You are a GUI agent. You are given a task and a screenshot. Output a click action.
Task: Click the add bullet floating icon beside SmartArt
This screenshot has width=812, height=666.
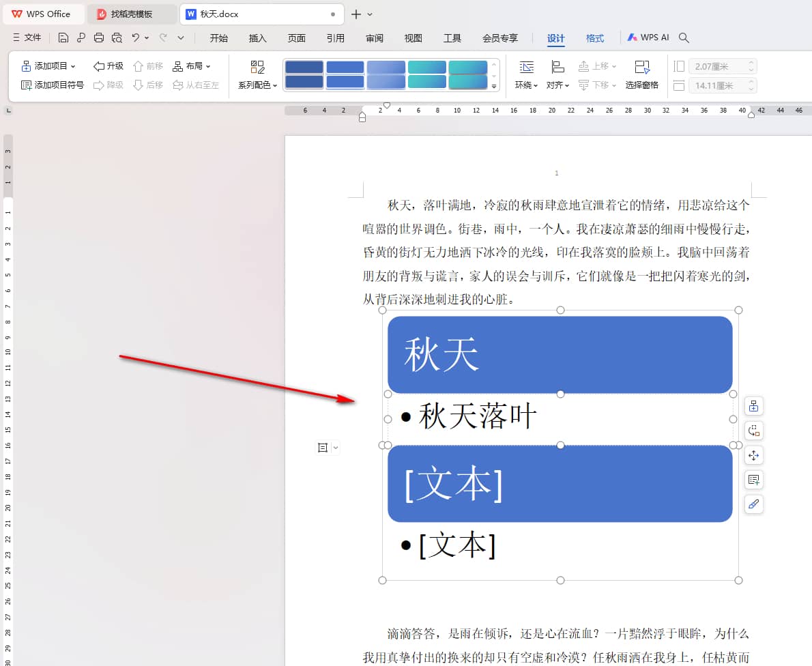753,480
